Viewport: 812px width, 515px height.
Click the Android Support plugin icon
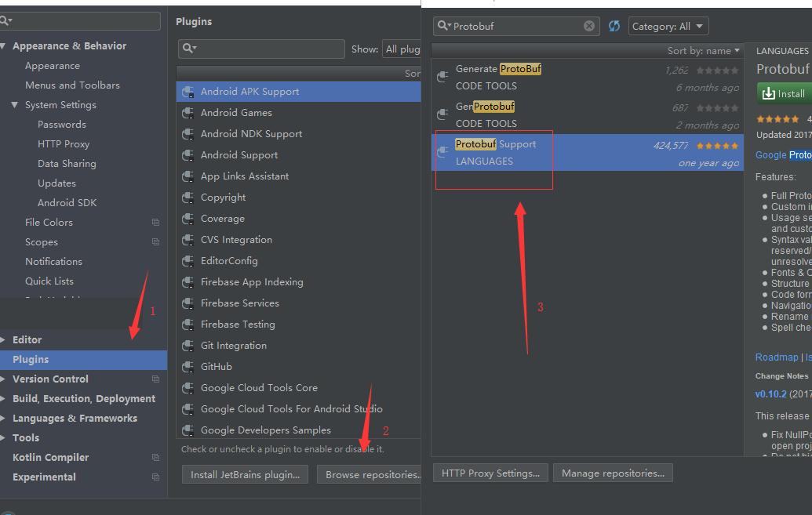click(188, 155)
